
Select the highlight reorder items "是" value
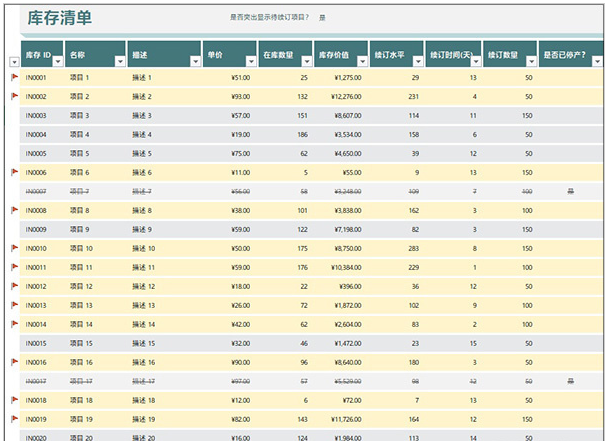pos(322,18)
